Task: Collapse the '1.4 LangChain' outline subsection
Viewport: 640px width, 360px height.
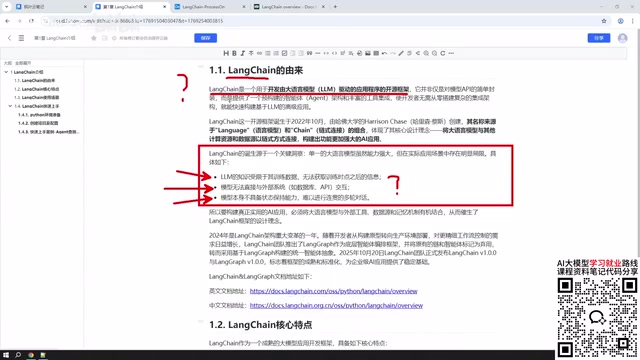Action: click(10, 106)
